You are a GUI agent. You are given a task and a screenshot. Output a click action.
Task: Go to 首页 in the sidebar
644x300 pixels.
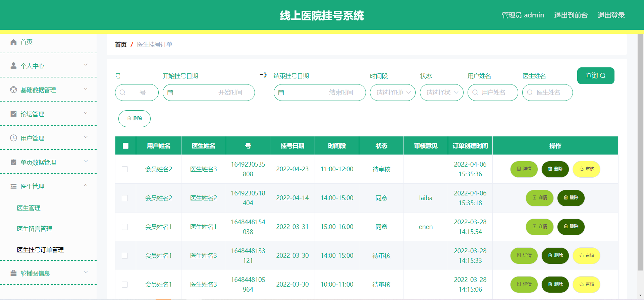click(x=26, y=42)
